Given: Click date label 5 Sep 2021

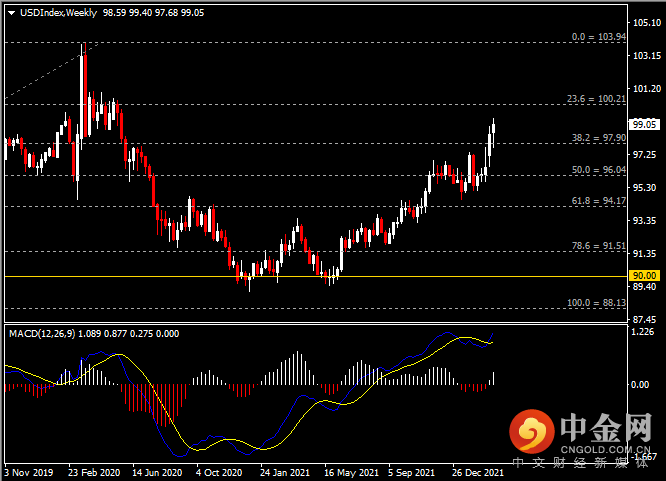Looking at the screenshot, I should click(412, 473).
